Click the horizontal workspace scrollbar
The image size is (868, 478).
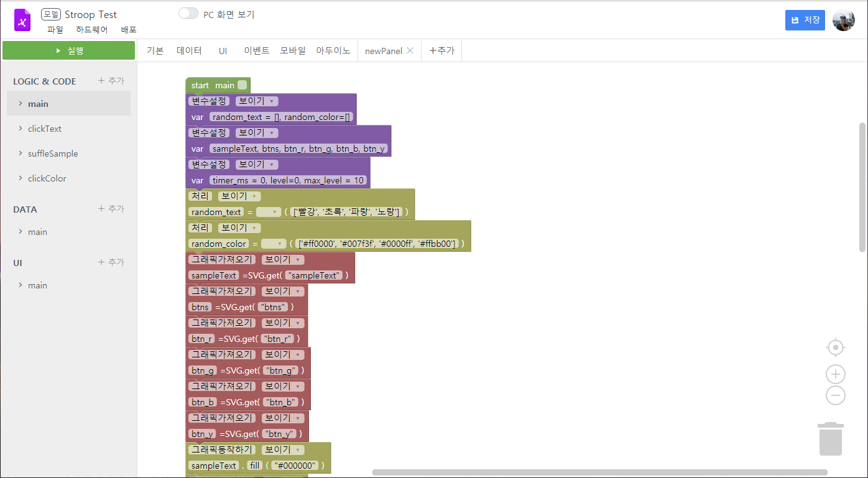(x=600, y=472)
